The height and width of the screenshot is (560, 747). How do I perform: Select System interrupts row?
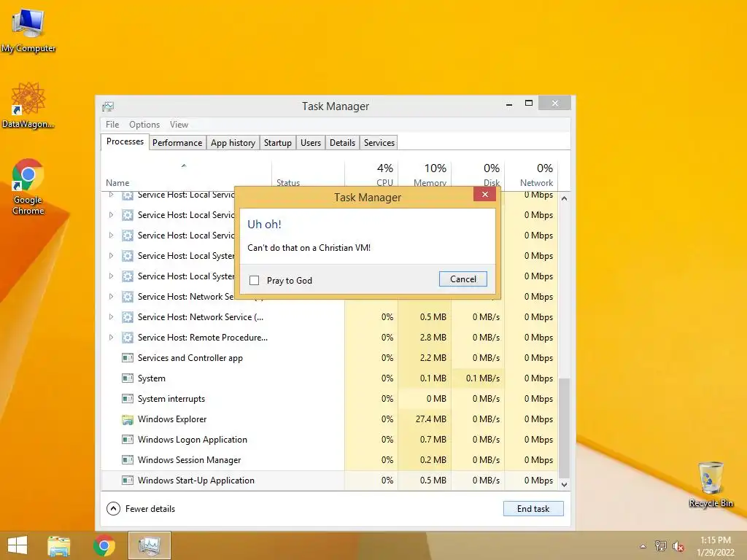tap(329, 399)
